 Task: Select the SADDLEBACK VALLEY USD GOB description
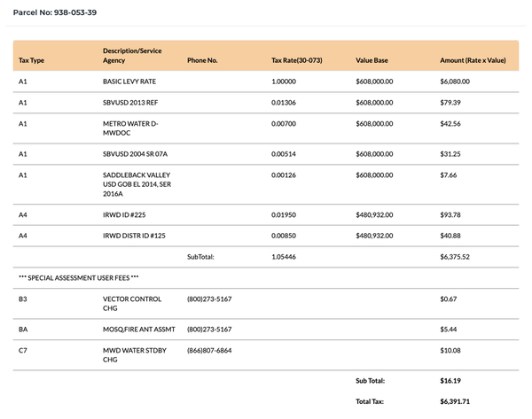click(x=137, y=184)
